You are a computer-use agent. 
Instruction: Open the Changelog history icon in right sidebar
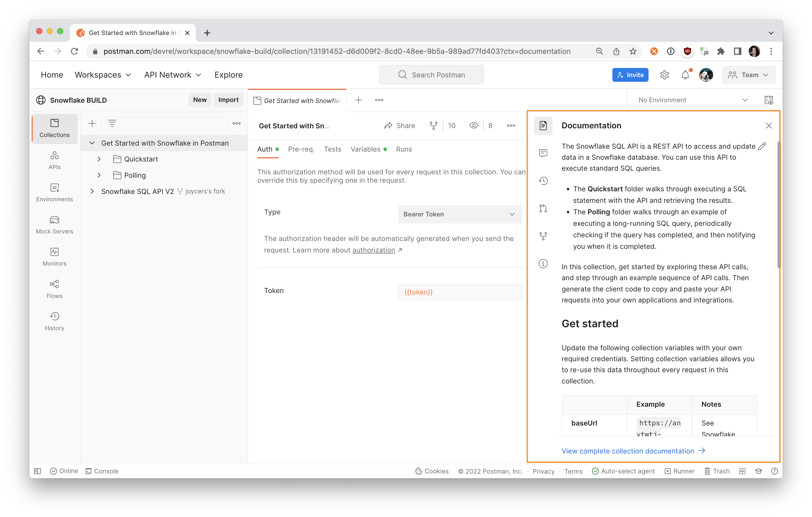click(543, 181)
